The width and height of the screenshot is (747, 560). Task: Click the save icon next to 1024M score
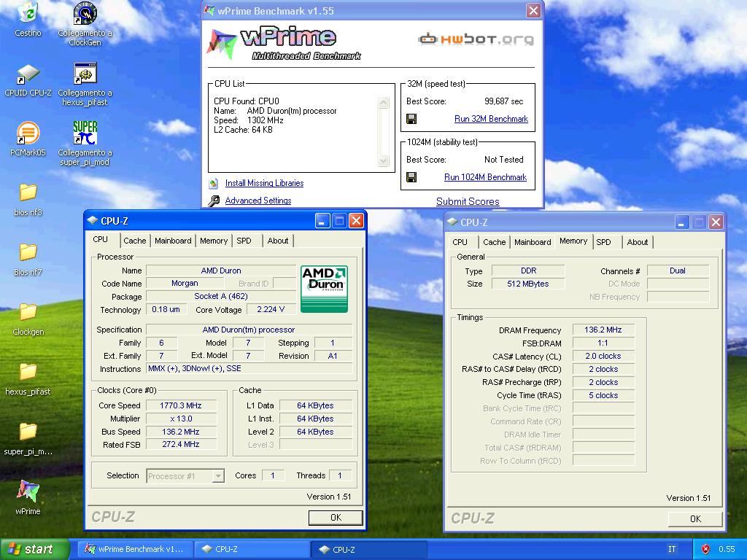point(411,177)
